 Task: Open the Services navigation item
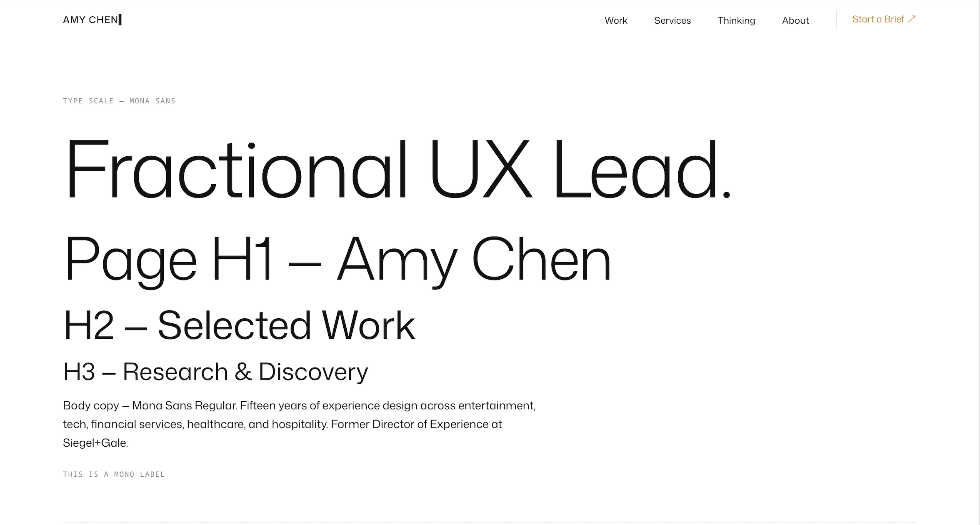tap(672, 20)
